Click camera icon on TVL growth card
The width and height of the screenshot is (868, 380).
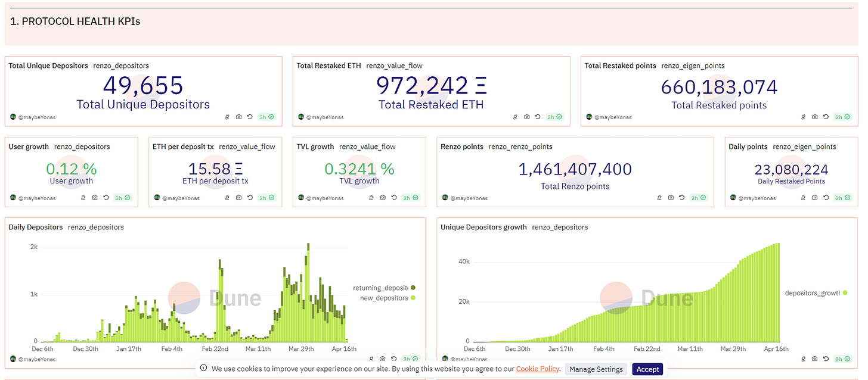point(383,198)
